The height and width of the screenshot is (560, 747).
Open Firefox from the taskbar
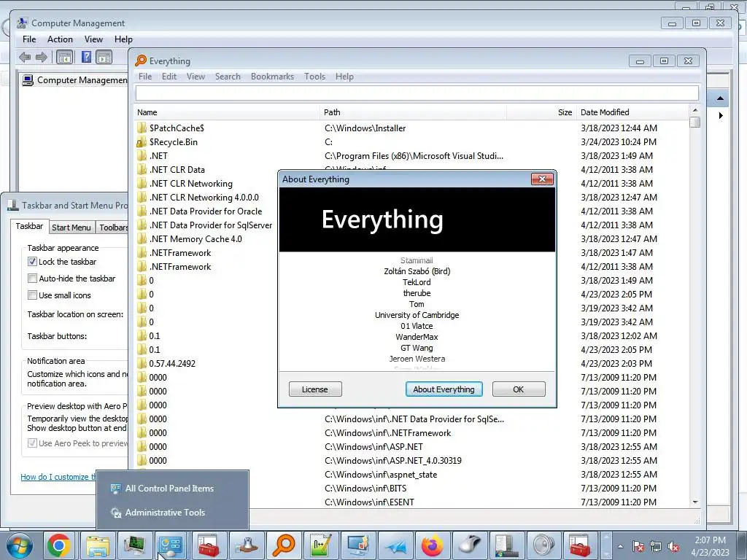pyautogui.click(x=433, y=545)
